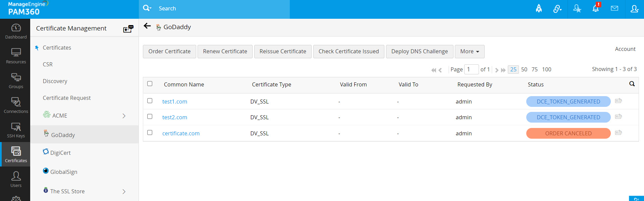This screenshot has height=201, width=644.
Task: Click the action icon for test1.com row
Action: tap(619, 101)
